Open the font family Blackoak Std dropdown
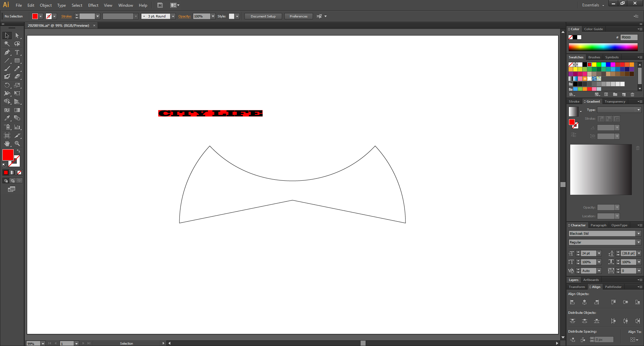The height and width of the screenshot is (346, 644). [639, 233]
